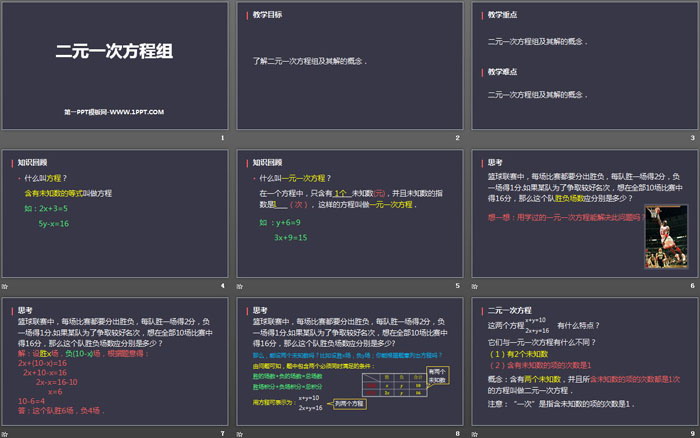Select slide 8 containing the table diagram
Screen dimensions: 700x438
pos(350,361)
